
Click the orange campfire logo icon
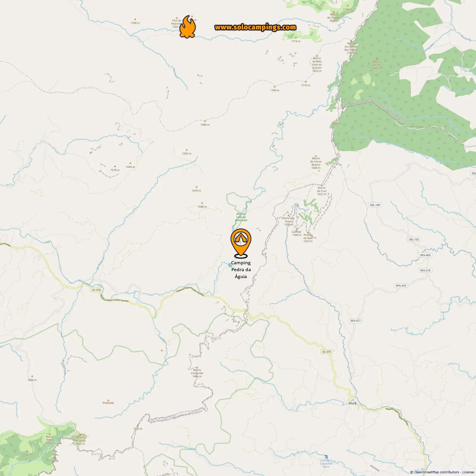tap(188, 27)
